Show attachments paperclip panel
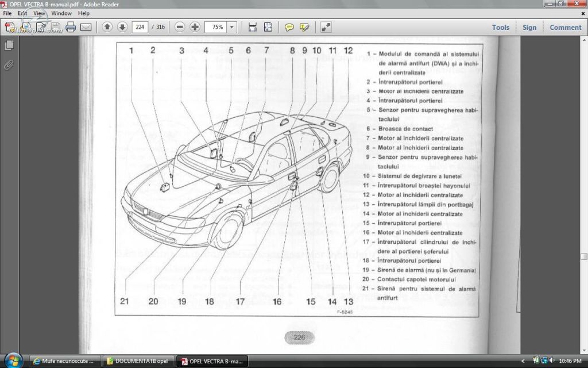Viewport: 588px width, 368px height. pos(9,65)
